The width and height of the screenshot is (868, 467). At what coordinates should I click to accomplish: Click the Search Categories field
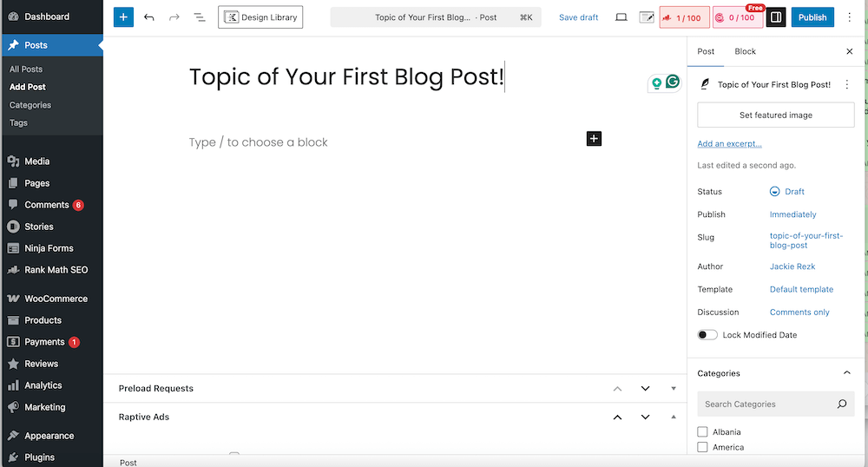pyautogui.click(x=775, y=404)
